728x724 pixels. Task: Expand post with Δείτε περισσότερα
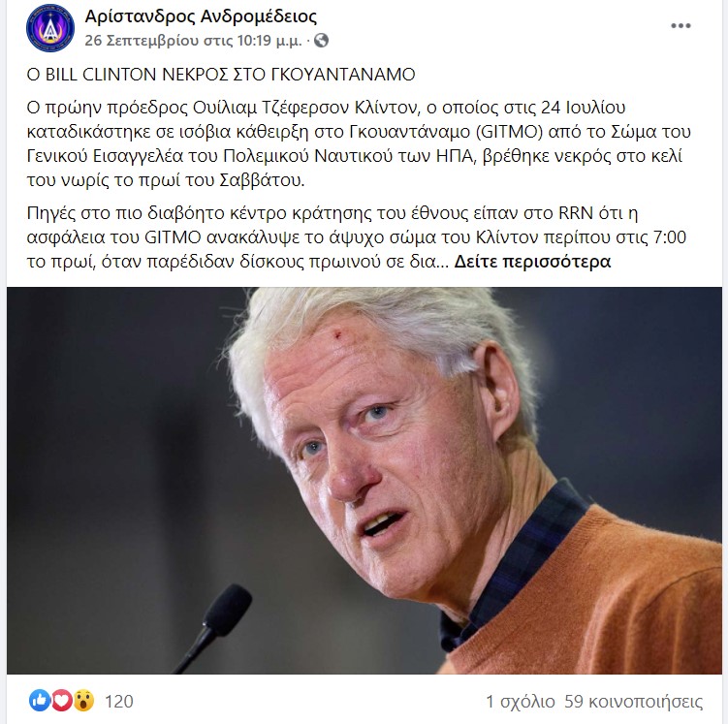[x=532, y=262]
